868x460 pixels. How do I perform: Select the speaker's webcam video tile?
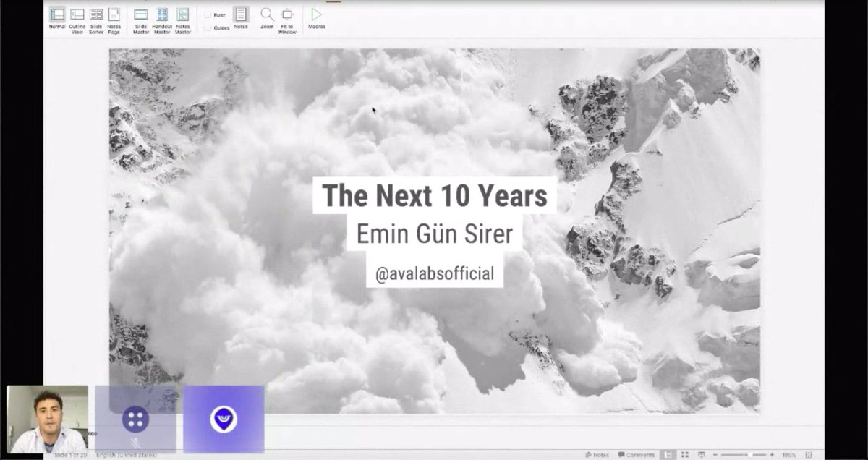48,419
